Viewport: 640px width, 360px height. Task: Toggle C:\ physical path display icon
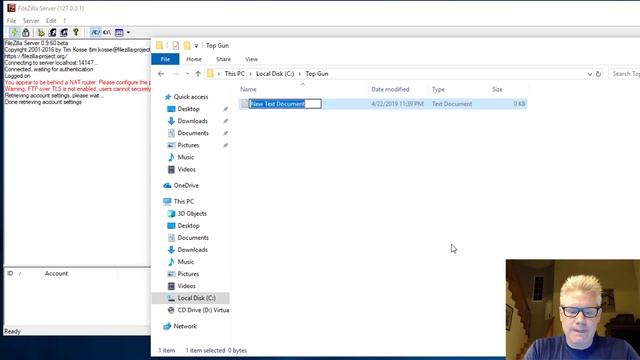click(x=107, y=32)
